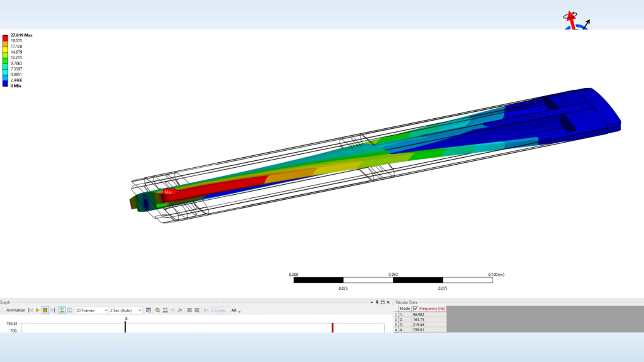This screenshot has height=362, width=644.
Task: Uncheck the Frequency [Hz] checkbox
Action: click(416, 308)
